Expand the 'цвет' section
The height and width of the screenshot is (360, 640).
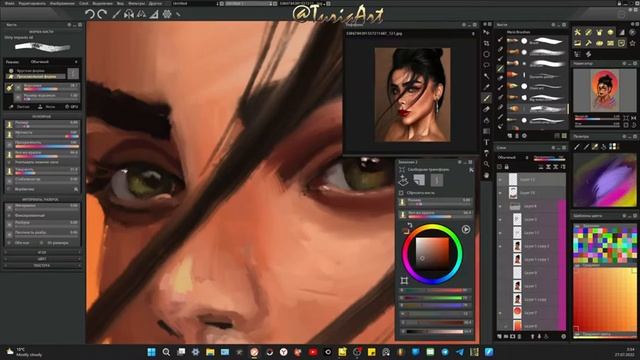tap(42, 259)
